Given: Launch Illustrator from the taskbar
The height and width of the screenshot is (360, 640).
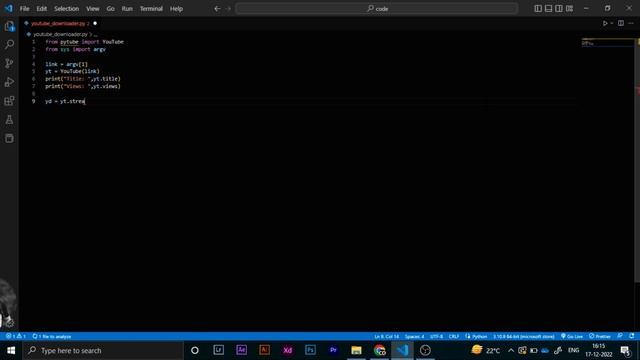Looking at the screenshot, I should (264, 350).
